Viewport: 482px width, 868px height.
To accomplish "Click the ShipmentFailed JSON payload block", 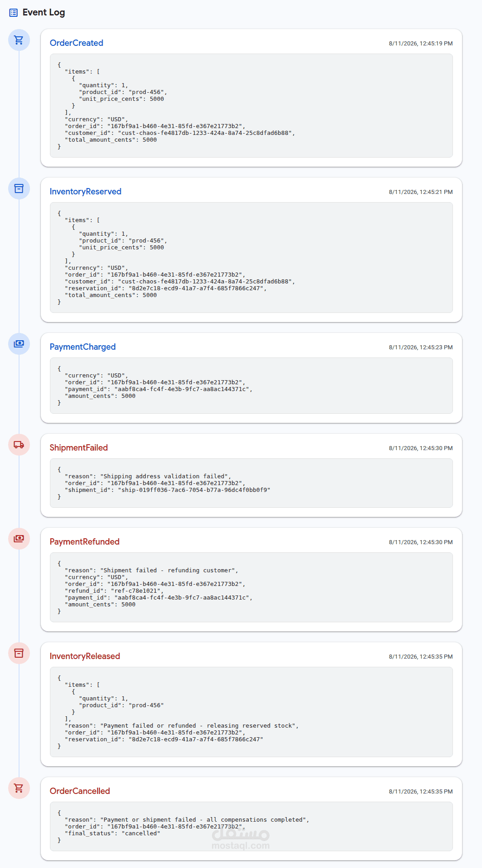I will (x=251, y=483).
